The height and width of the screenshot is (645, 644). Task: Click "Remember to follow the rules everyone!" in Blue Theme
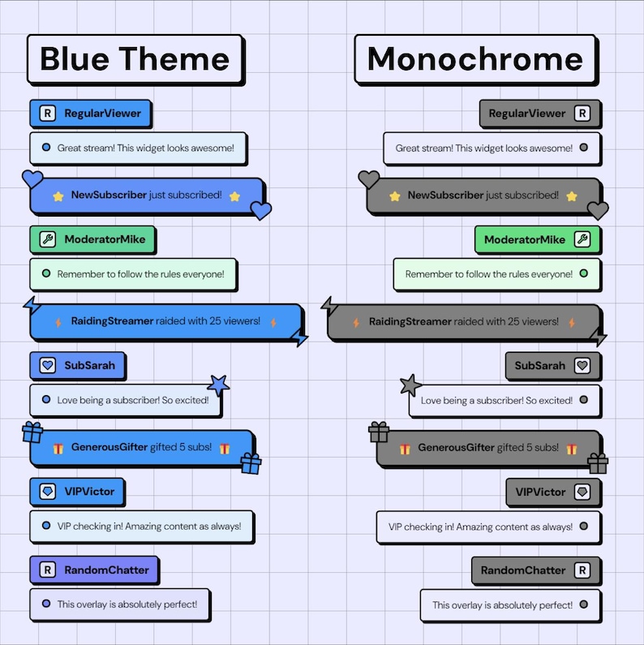point(140,274)
